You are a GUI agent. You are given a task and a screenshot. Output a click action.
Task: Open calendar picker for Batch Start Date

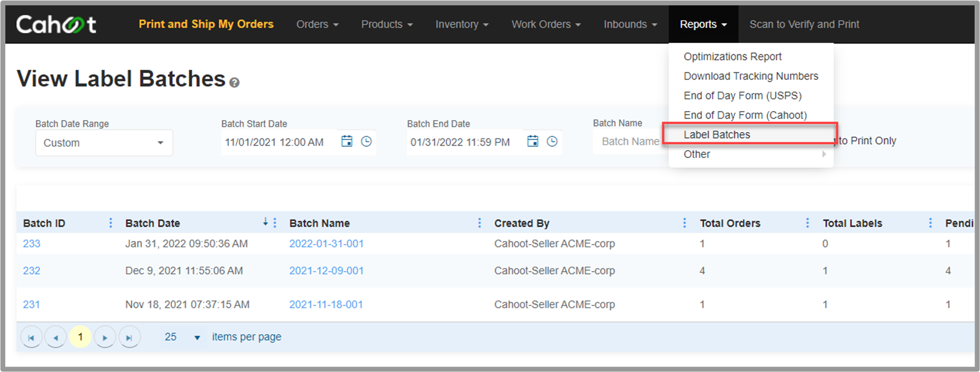click(347, 141)
